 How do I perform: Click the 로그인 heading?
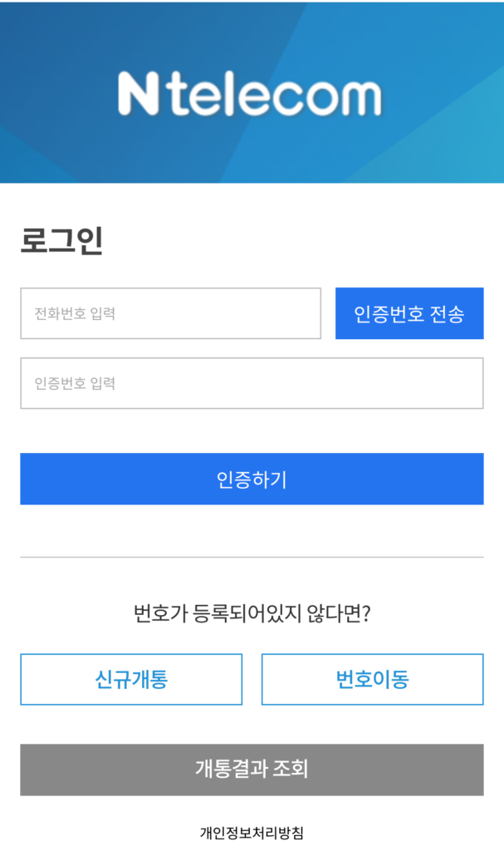pos(61,241)
